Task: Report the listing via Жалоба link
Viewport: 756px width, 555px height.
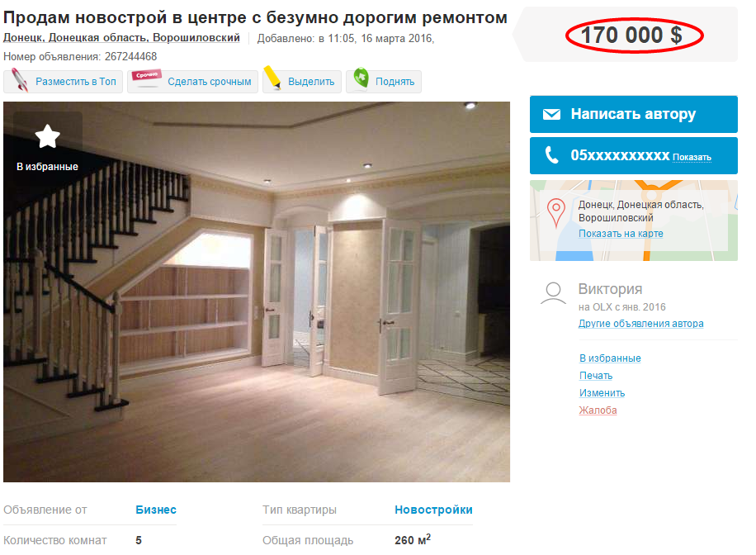Action: point(598,410)
